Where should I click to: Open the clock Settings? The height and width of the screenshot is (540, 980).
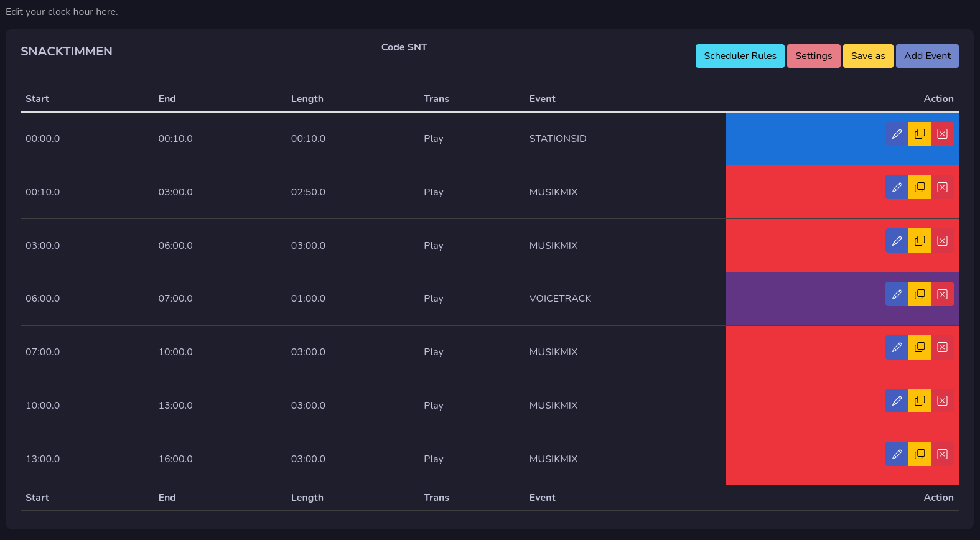coord(813,56)
